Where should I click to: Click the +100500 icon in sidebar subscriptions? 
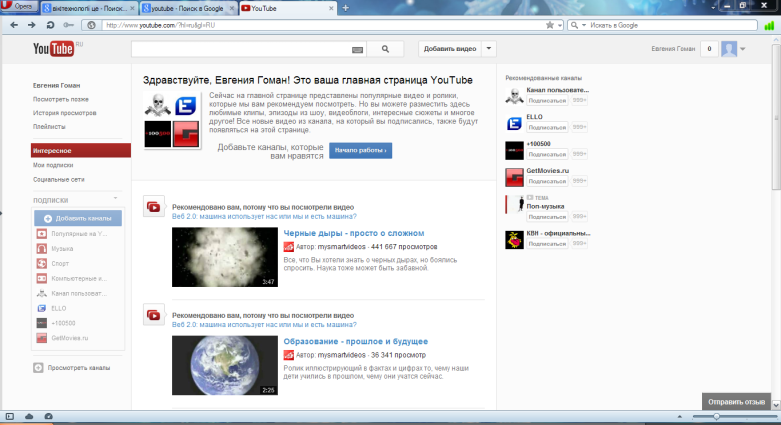[x=42, y=323]
